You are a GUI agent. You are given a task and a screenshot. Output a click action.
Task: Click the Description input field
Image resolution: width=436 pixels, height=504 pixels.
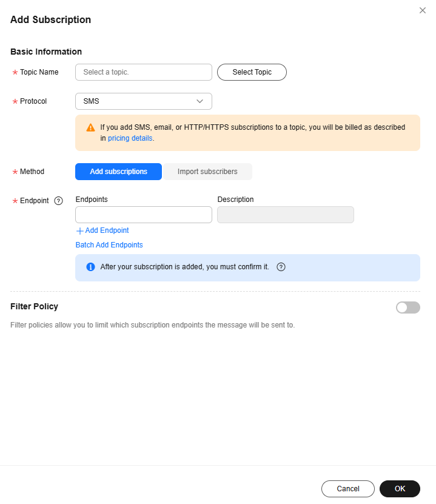coord(286,215)
